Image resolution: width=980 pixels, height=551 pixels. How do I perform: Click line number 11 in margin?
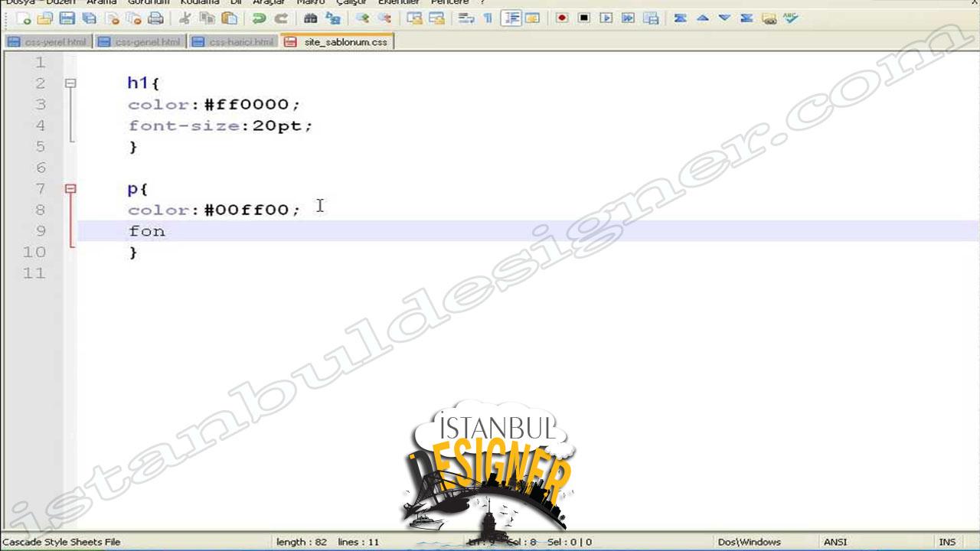click(34, 273)
